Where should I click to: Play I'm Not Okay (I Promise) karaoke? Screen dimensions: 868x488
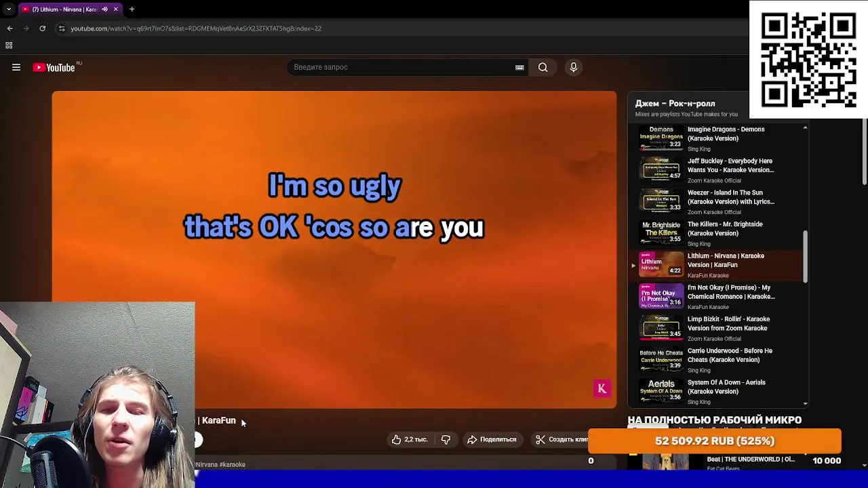coord(730,292)
